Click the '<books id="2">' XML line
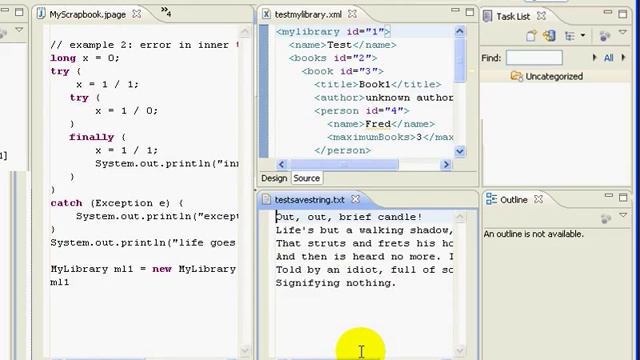 333,58
